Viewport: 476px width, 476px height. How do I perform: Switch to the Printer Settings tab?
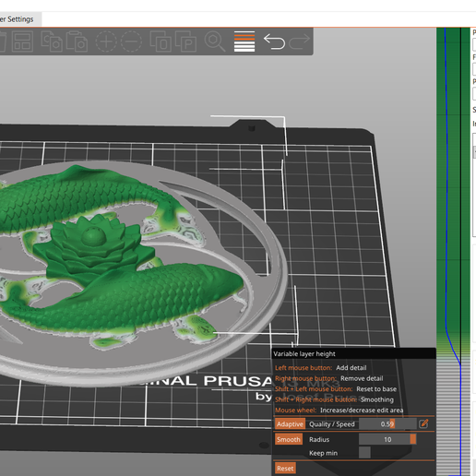17,19
